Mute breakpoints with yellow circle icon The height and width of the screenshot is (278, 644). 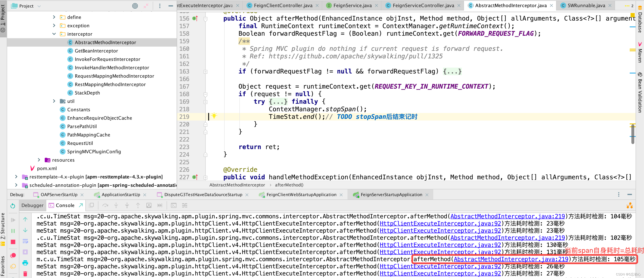pos(13,266)
